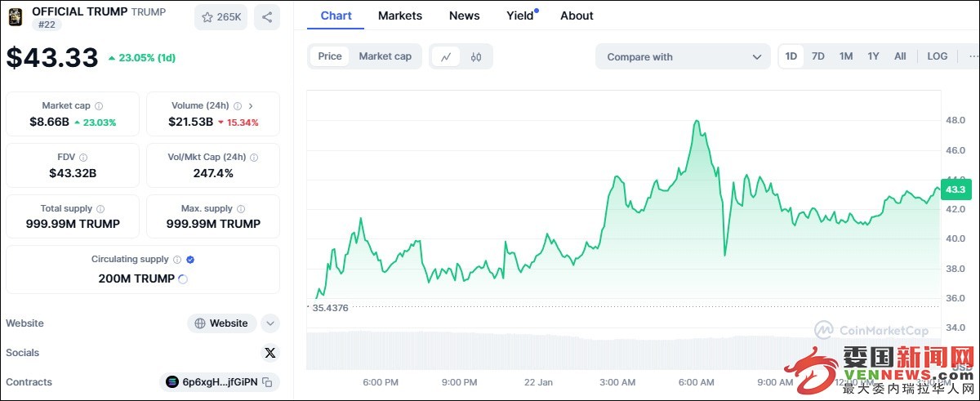The width and height of the screenshot is (980, 401).
Task: Open the News tab
Action: (465, 16)
